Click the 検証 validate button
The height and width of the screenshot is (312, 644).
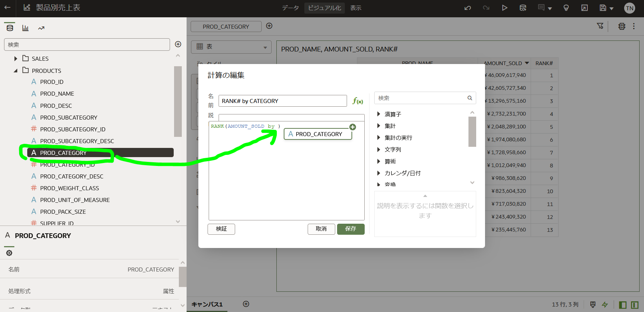[221, 229]
